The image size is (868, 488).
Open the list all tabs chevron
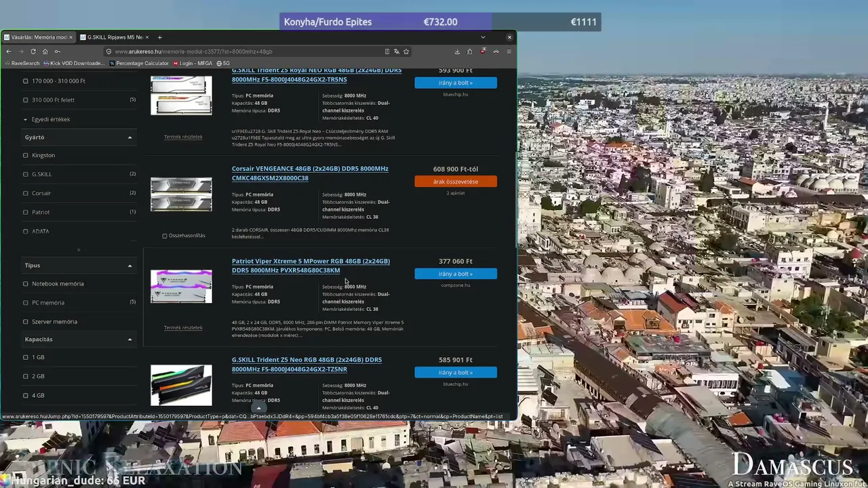pyautogui.click(x=483, y=37)
